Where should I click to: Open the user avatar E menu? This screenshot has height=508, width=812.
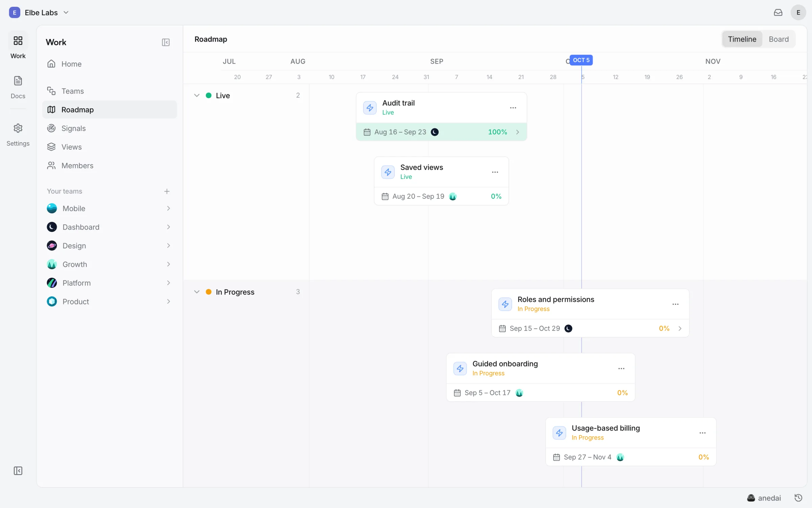tap(798, 13)
